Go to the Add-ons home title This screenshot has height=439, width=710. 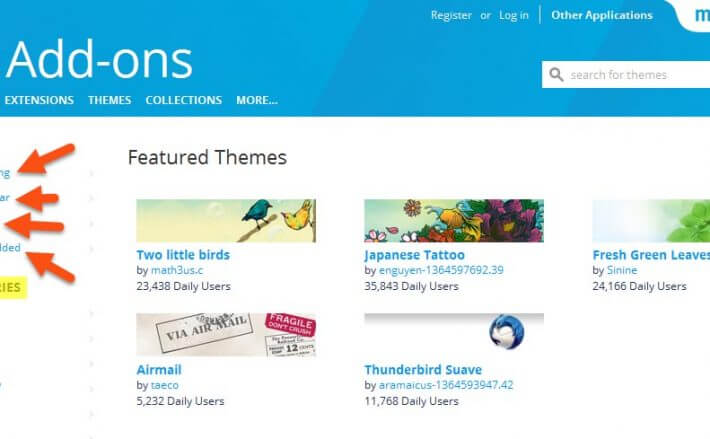click(x=100, y=60)
